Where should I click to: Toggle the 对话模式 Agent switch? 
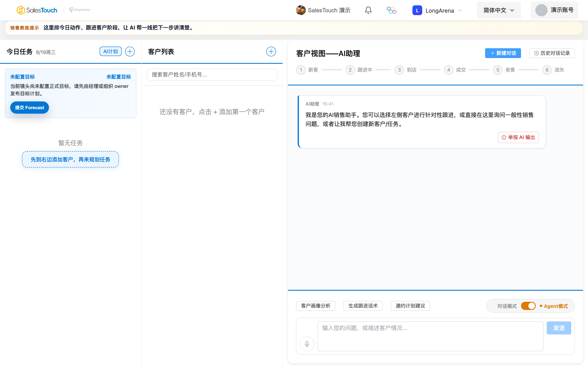528,306
